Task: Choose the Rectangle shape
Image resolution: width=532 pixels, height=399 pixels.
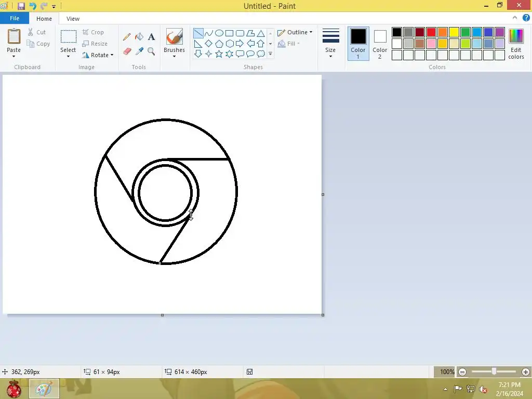Action: pos(229,33)
